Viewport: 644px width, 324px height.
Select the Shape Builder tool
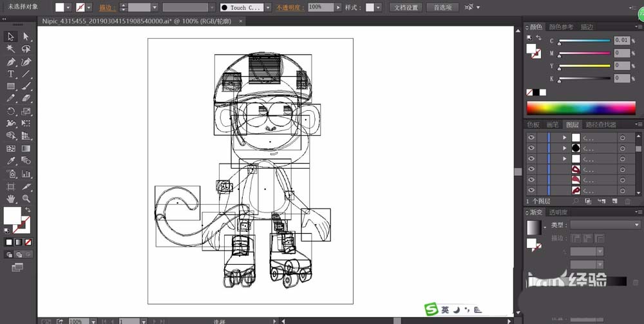11,136
